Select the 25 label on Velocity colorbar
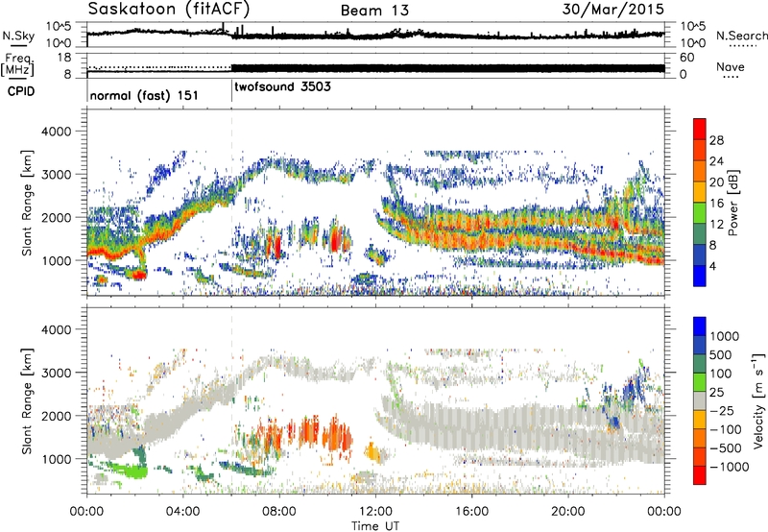The width and height of the screenshot is (768, 532). (716, 392)
